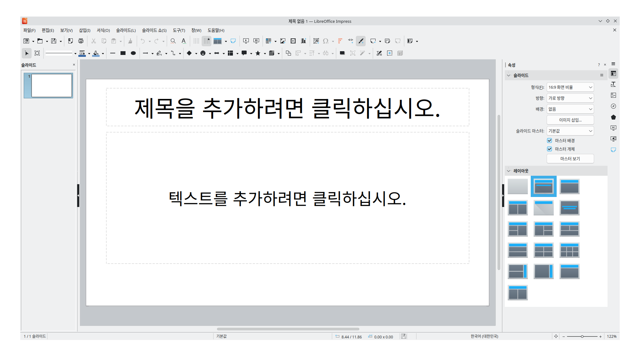Viewport: 640px width, 364px height.
Task: Pick the Ellipse drawing tool
Action: (133, 53)
